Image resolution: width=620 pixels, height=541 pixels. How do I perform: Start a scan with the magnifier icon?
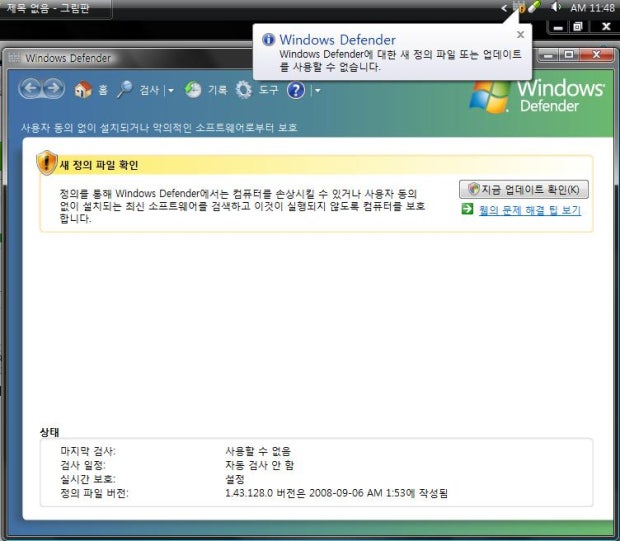[125, 90]
